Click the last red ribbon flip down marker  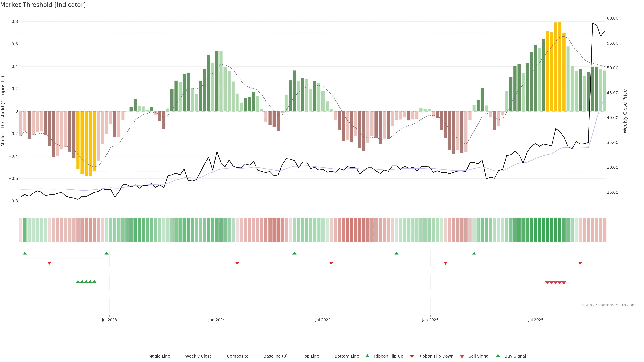[x=580, y=263]
